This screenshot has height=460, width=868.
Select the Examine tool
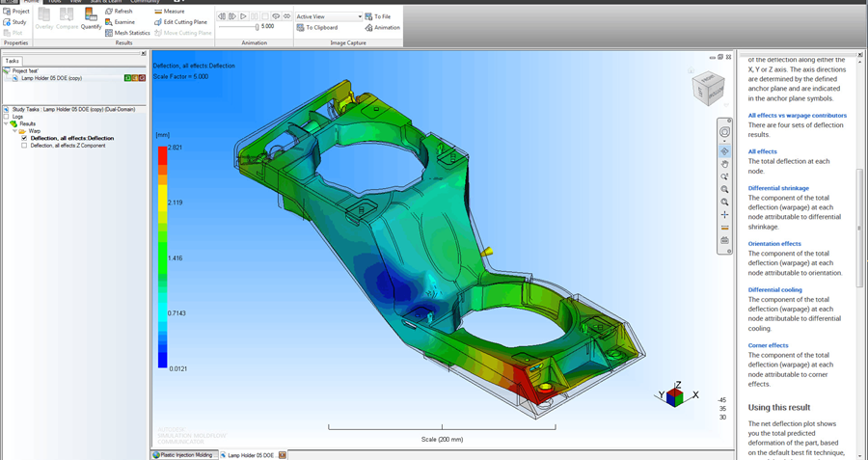tap(120, 22)
